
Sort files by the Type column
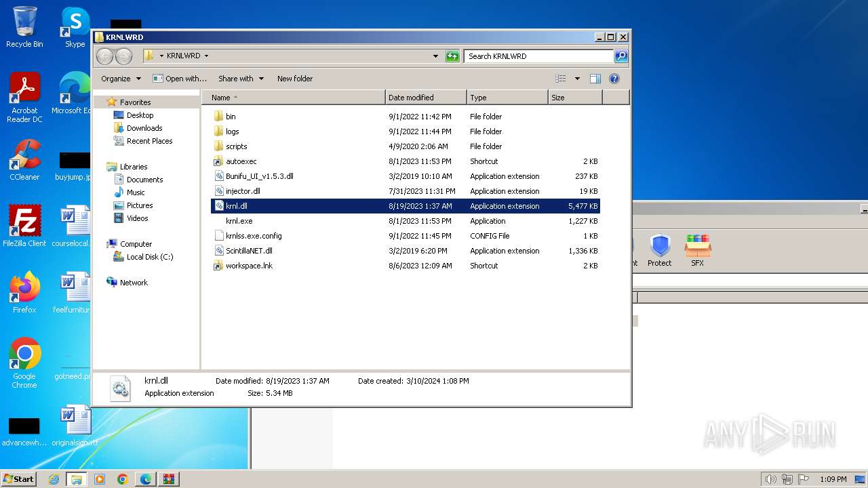click(507, 98)
